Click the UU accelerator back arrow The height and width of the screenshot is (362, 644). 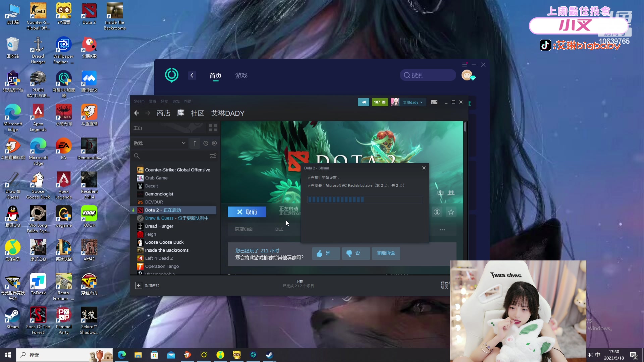pyautogui.click(x=192, y=75)
